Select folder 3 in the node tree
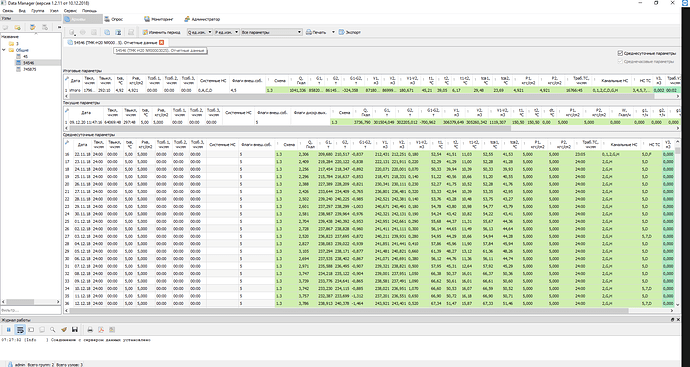Screen dimensions: 690x367 click(x=17, y=44)
